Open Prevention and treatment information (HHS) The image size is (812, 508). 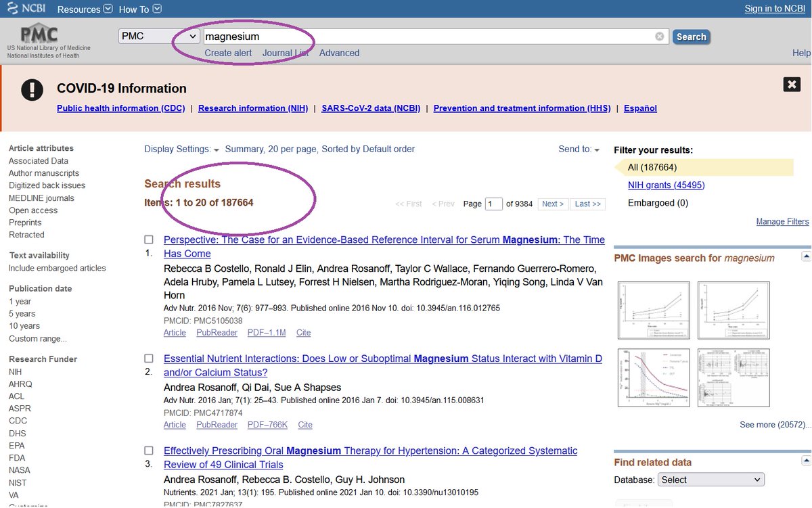point(522,108)
